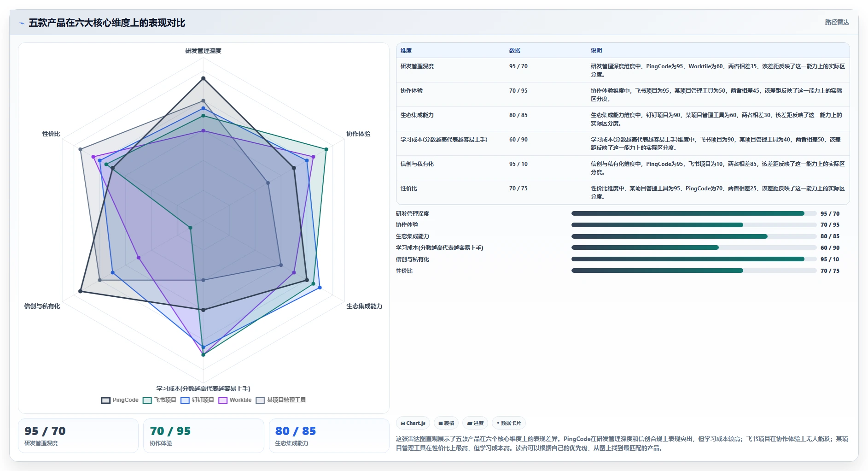The width and height of the screenshot is (868, 471).
Task: Click the summary paragraph below tag chips
Action: pos(622,443)
